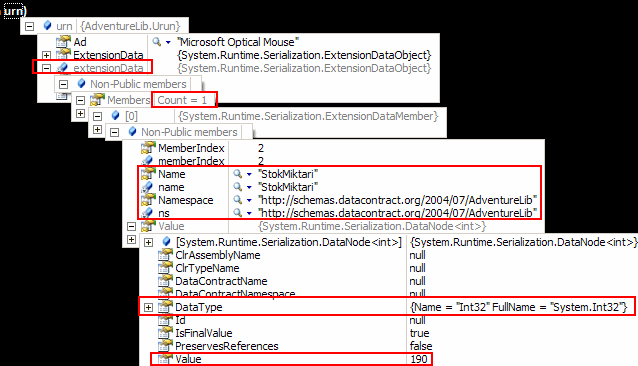
Task: Select the Id null value
Action: [x=417, y=320]
